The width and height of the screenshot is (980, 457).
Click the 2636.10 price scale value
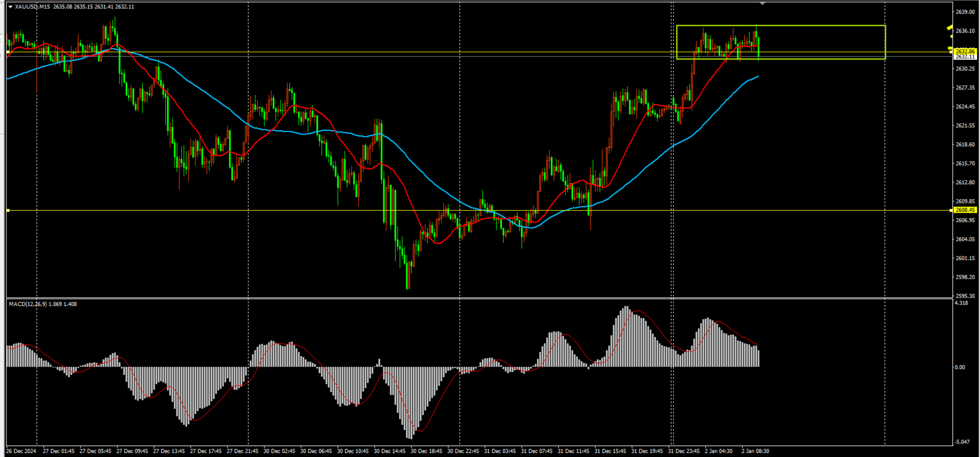(965, 31)
